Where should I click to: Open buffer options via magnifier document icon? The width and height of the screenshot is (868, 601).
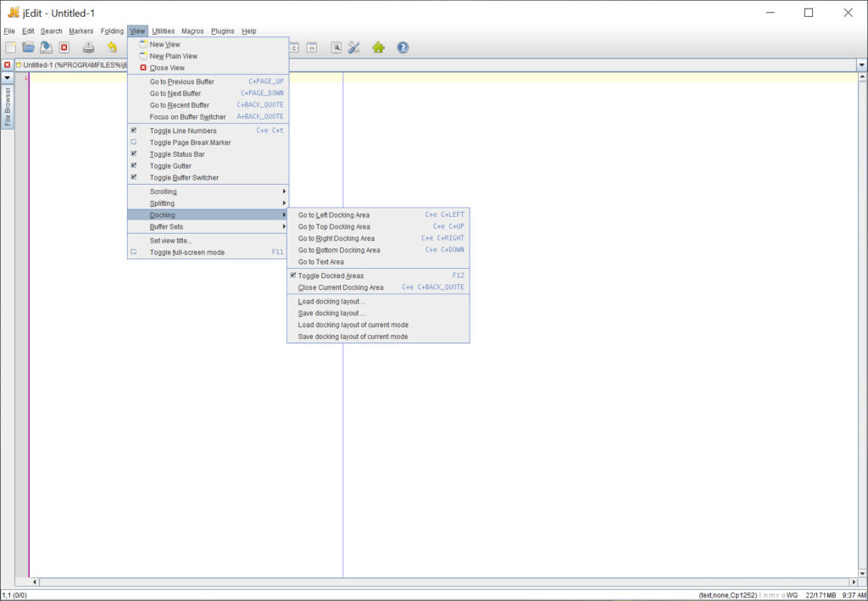click(x=336, y=47)
